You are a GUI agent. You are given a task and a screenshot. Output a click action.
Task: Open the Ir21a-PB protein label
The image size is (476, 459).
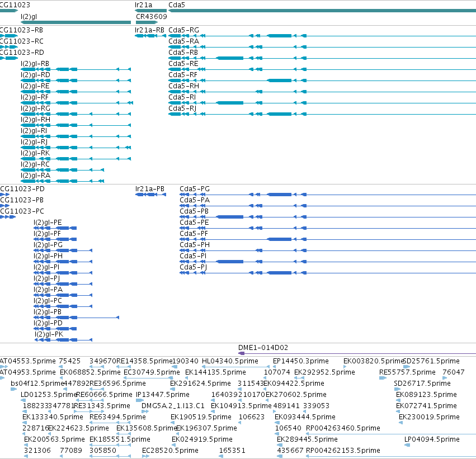point(150,189)
